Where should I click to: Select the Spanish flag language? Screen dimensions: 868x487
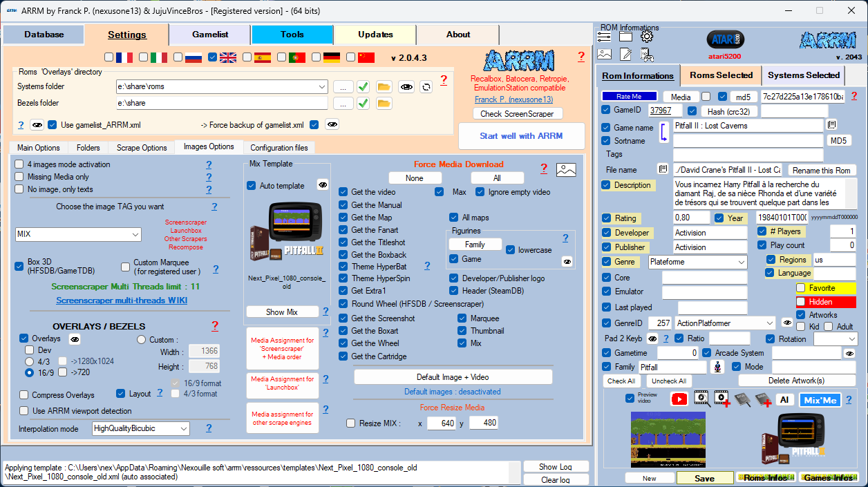click(263, 57)
